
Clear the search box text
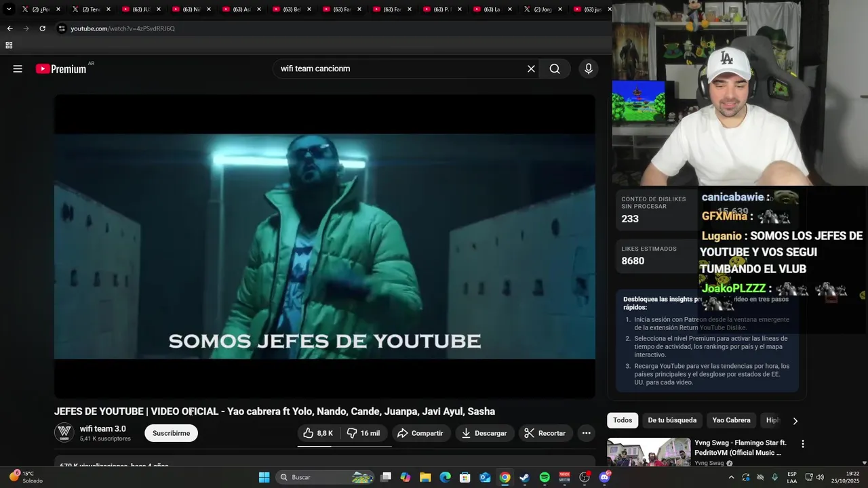point(531,68)
